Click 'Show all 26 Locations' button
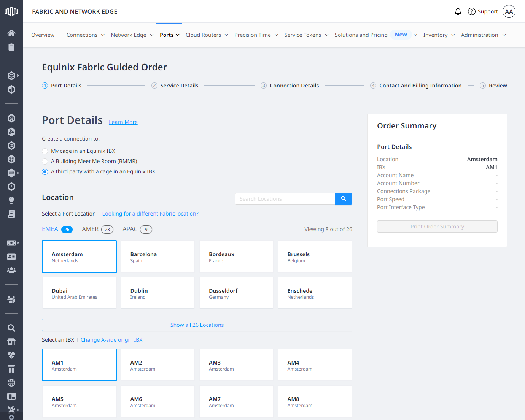 pyautogui.click(x=197, y=325)
